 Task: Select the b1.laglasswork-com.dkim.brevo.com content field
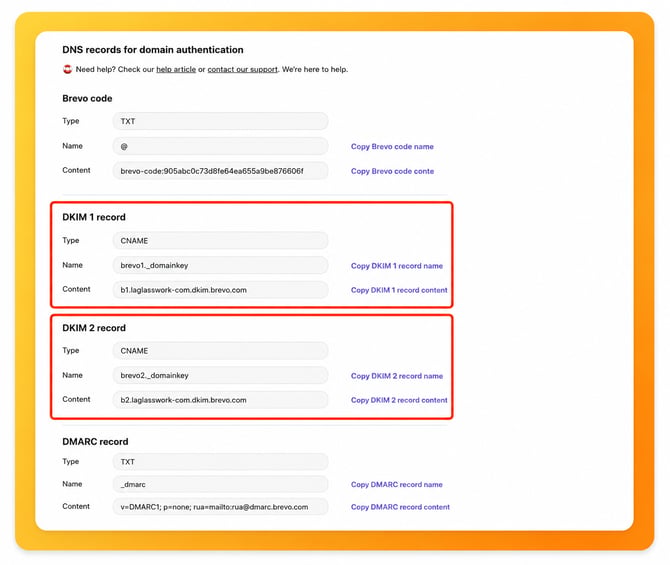[220, 290]
